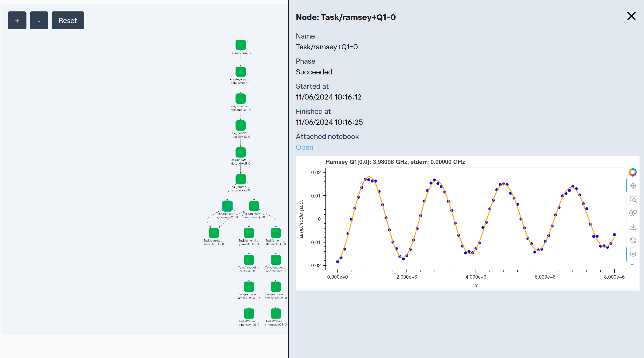Select the ramsey-ef+Q3-0 node
644x358 pixels.
coord(276,286)
